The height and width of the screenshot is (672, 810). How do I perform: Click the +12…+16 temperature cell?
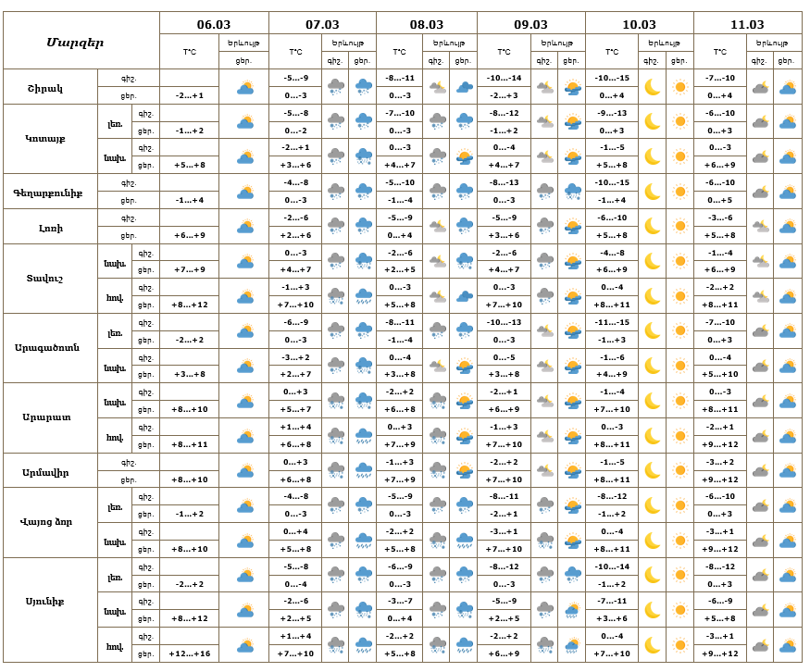[x=191, y=654]
